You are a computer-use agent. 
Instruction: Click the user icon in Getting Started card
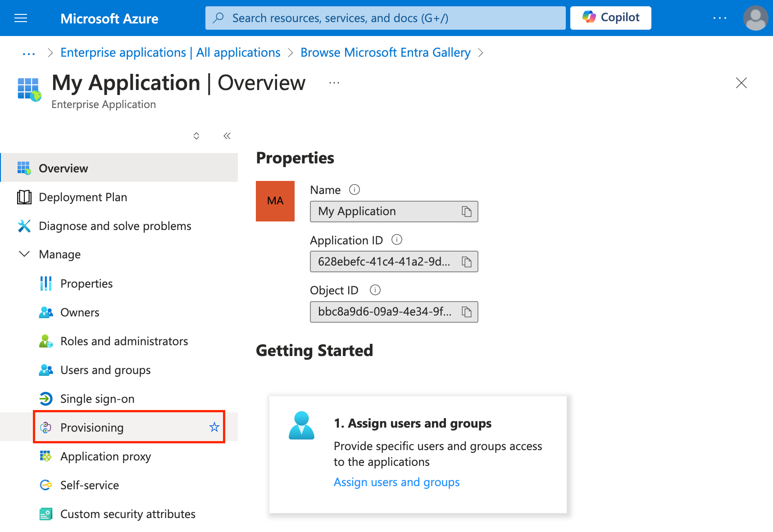[301, 425]
